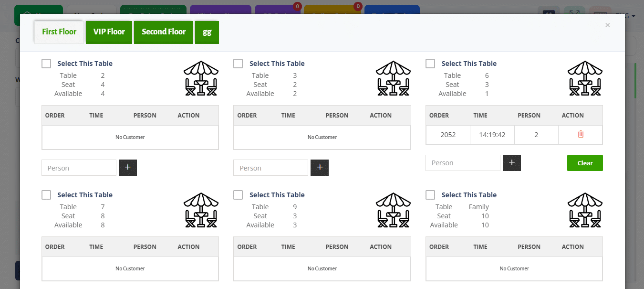The width and height of the screenshot is (644, 289).
Task: Click the Table 3 umbrella table icon
Action: (393, 78)
